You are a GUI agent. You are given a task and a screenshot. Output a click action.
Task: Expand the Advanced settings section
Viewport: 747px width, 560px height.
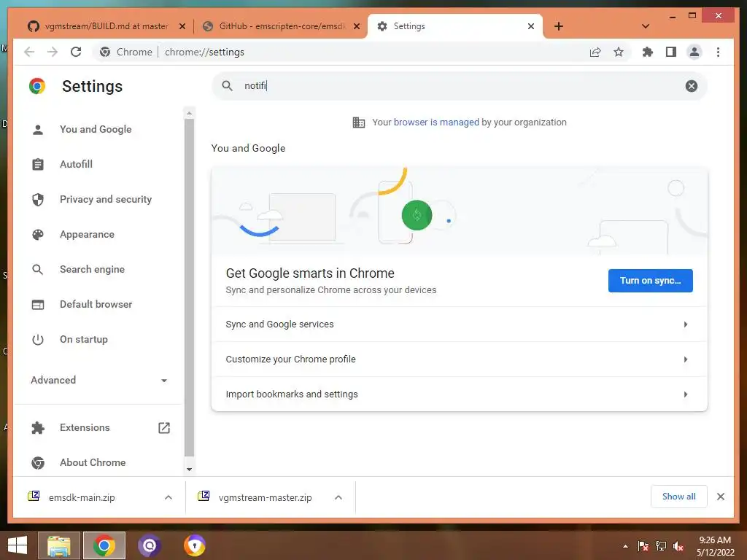(x=98, y=380)
